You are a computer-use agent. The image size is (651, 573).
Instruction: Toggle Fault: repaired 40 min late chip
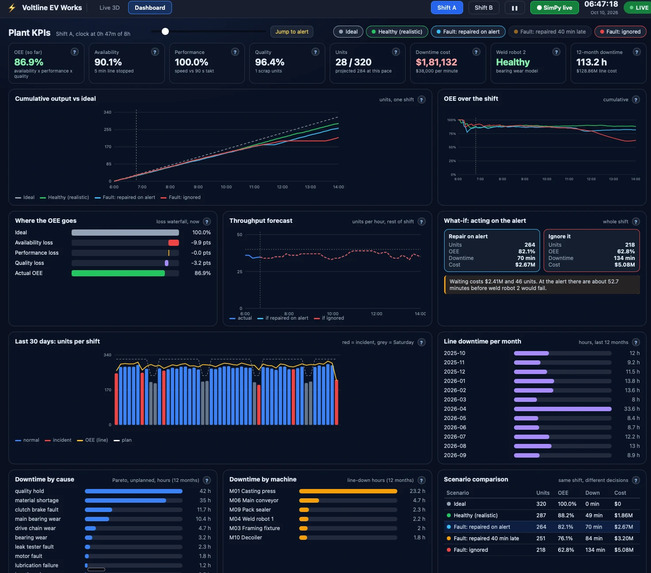pyautogui.click(x=550, y=32)
